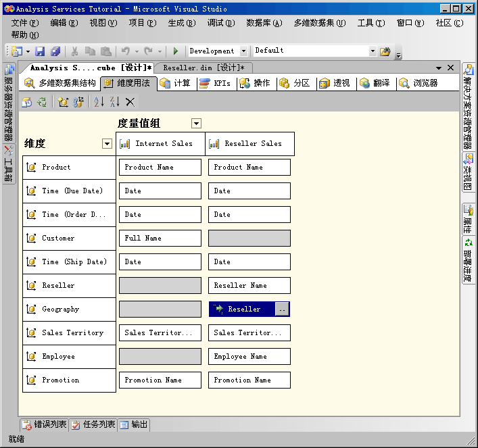This screenshot has height=448, width=478.
Task: Open the 任务列表 panel
Action: pyautogui.click(x=93, y=424)
